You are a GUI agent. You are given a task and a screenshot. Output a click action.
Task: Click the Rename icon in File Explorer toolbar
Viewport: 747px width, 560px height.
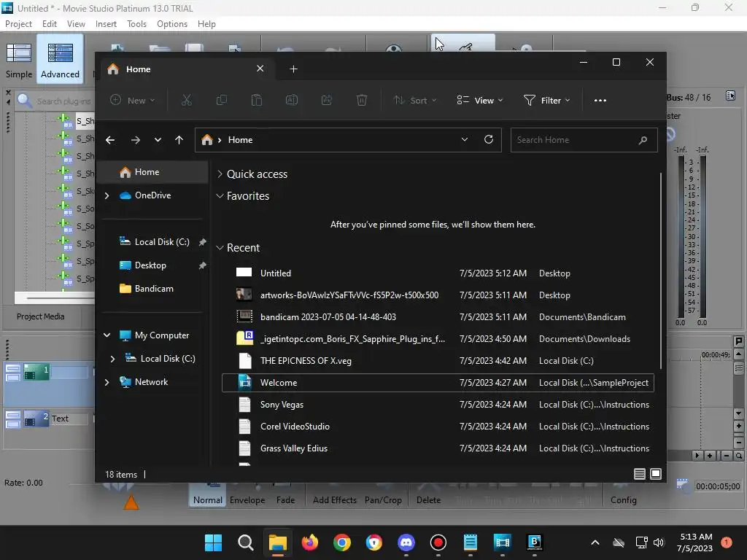(x=292, y=100)
